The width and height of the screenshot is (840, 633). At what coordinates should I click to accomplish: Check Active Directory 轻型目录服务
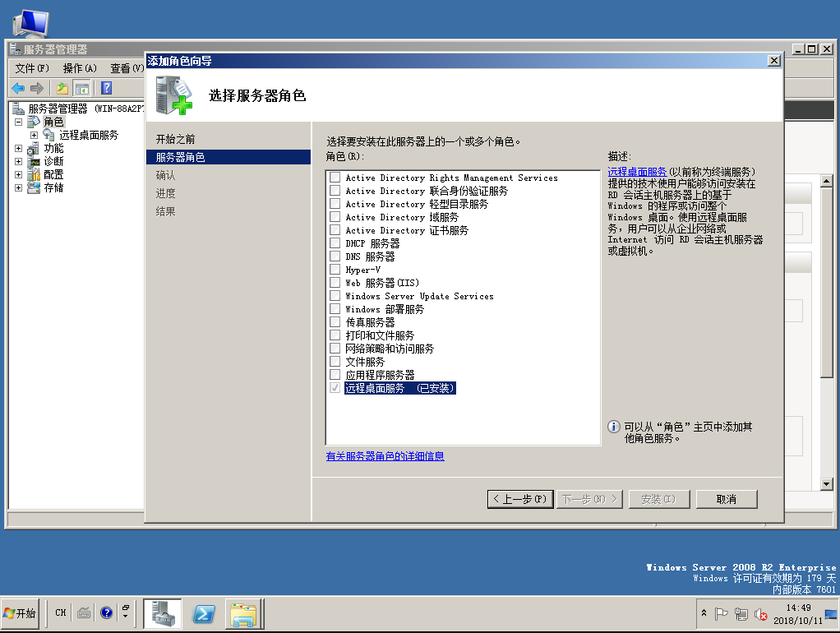[335, 203]
